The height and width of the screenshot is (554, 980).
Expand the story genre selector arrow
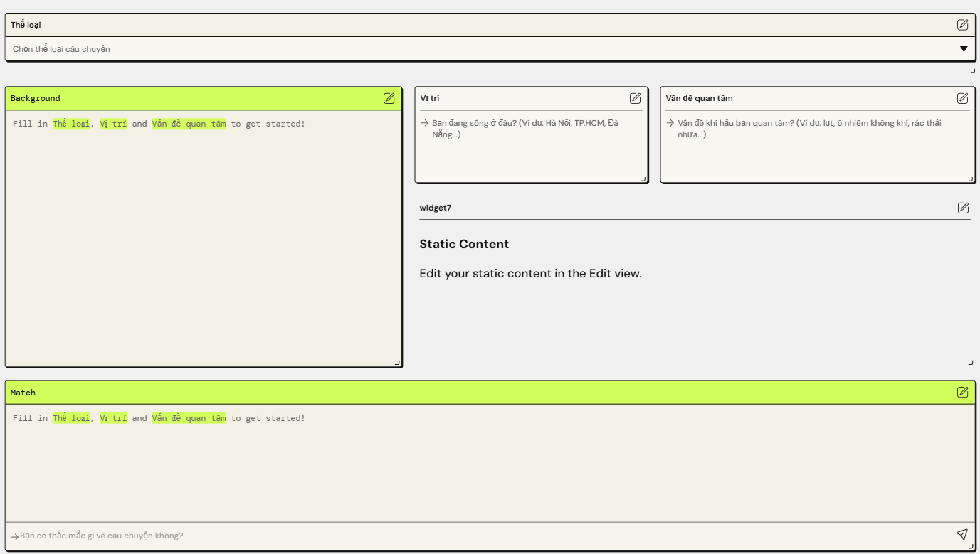(964, 48)
